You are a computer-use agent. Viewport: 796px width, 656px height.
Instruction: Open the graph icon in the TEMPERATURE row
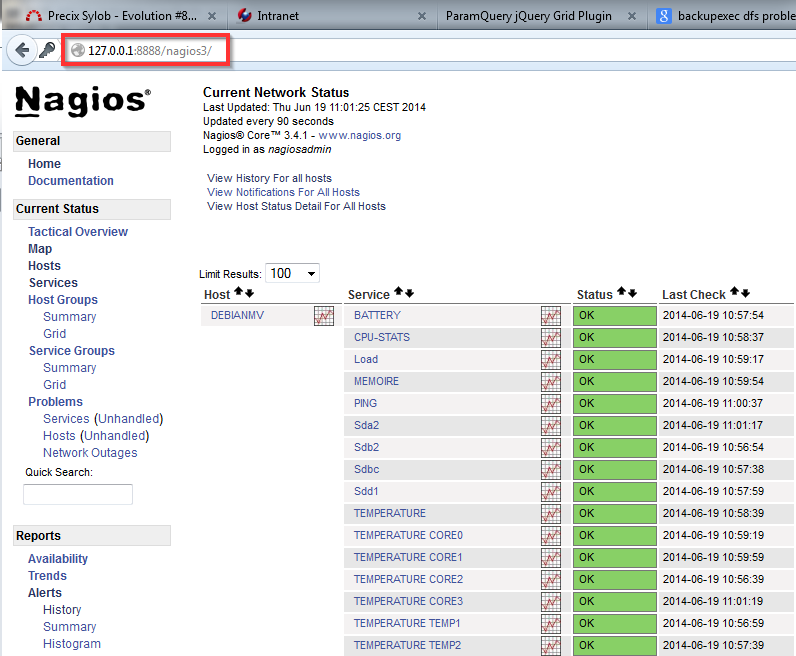(551, 514)
